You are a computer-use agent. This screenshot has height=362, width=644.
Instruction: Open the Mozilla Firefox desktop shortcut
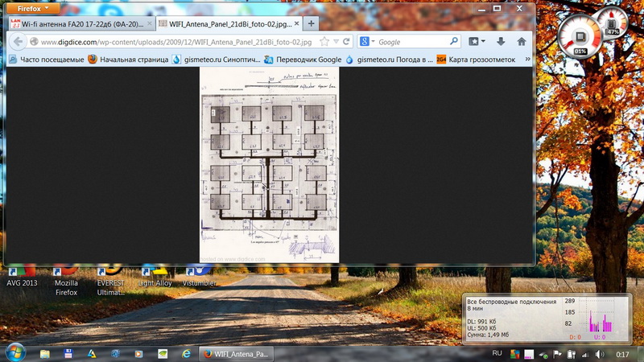click(66, 281)
